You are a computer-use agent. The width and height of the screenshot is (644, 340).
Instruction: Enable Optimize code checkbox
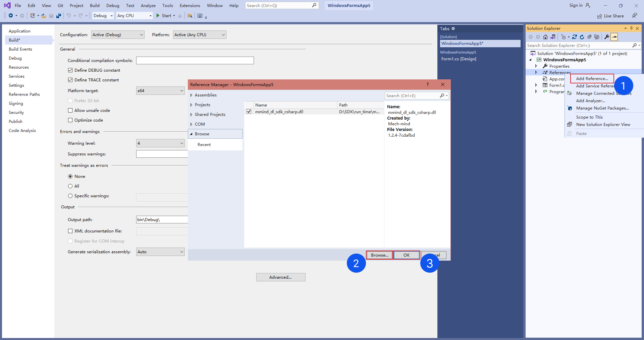pos(70,120)
